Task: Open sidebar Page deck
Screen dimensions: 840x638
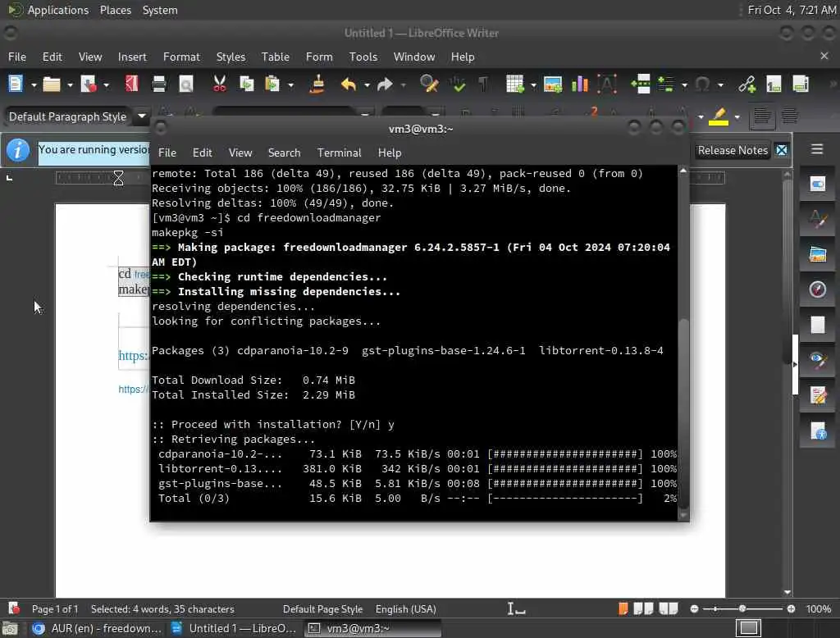Action: [x=818, y=325]
